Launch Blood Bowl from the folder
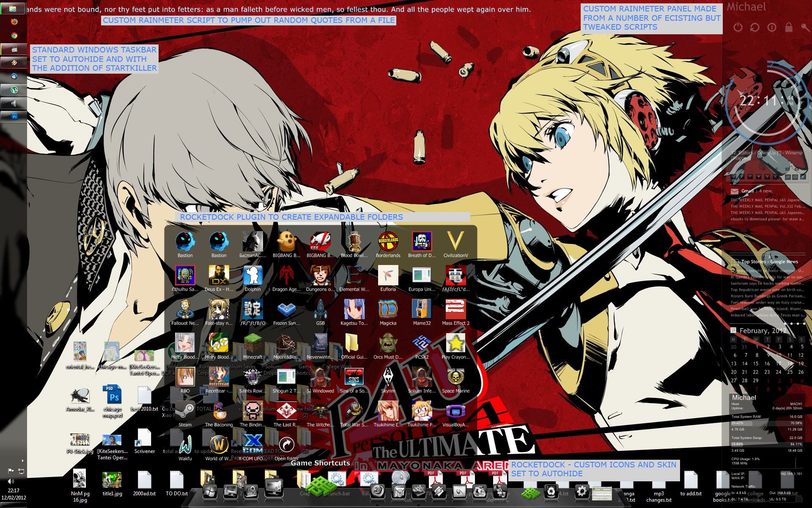812x508 pixels. [354, 245]
